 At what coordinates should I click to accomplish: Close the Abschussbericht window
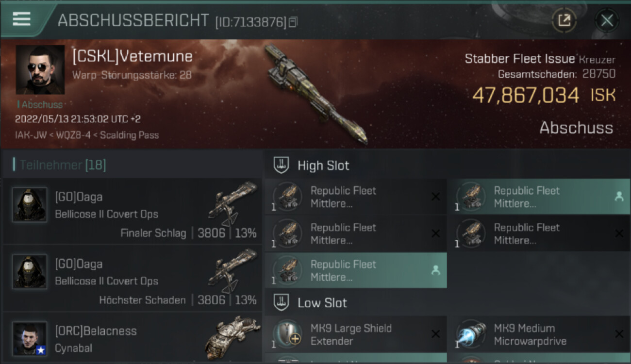click(606, 20)
